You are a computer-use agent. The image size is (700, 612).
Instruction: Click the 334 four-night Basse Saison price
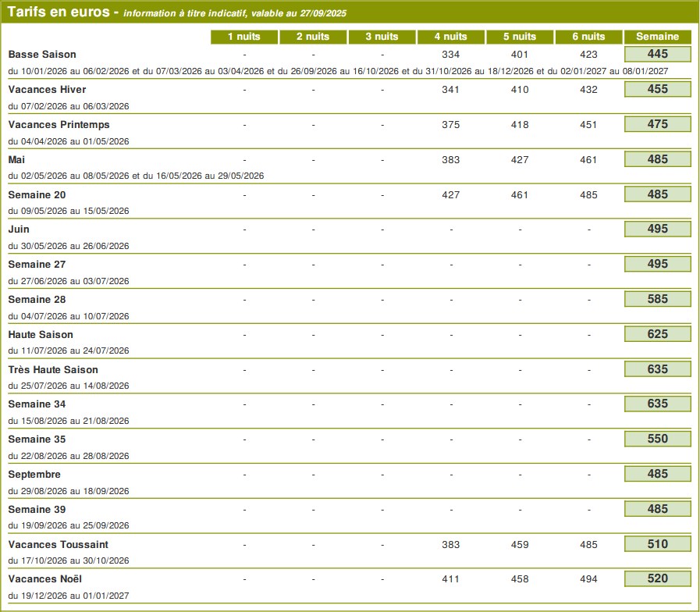coord(450,55)
